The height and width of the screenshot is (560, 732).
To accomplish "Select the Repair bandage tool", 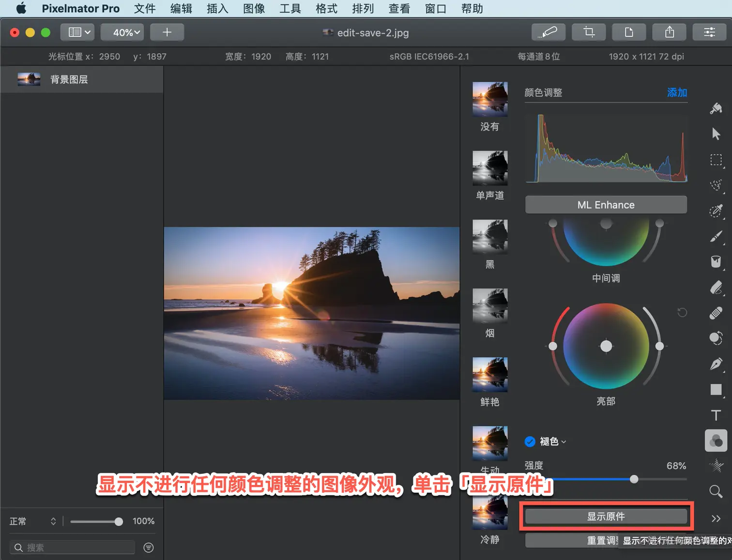I will [716, 313].
